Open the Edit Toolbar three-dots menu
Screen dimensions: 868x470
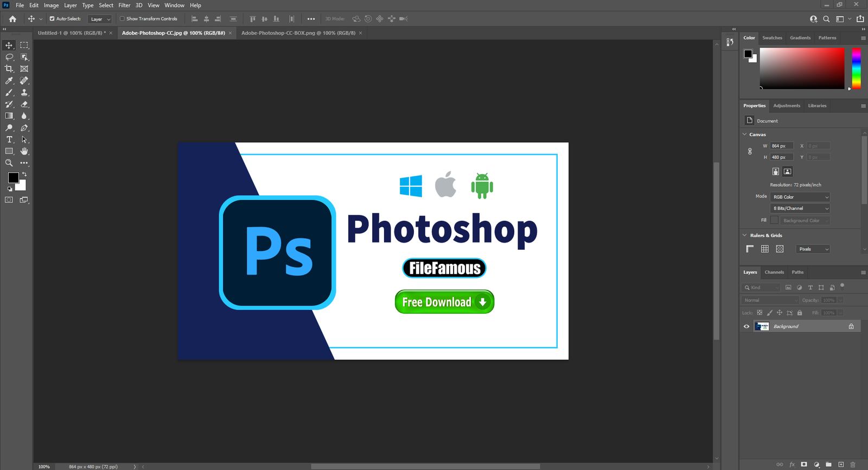coord(24,163)
